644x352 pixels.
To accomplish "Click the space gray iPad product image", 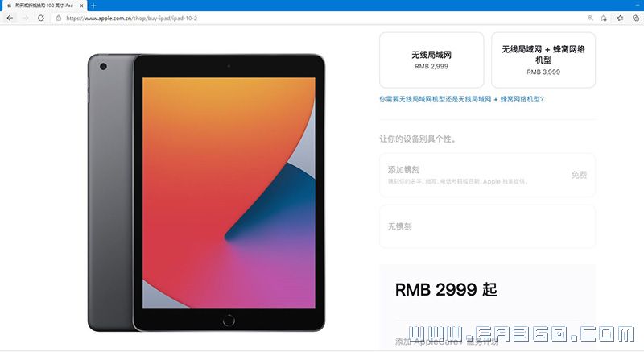I will (x=206, y=193).
